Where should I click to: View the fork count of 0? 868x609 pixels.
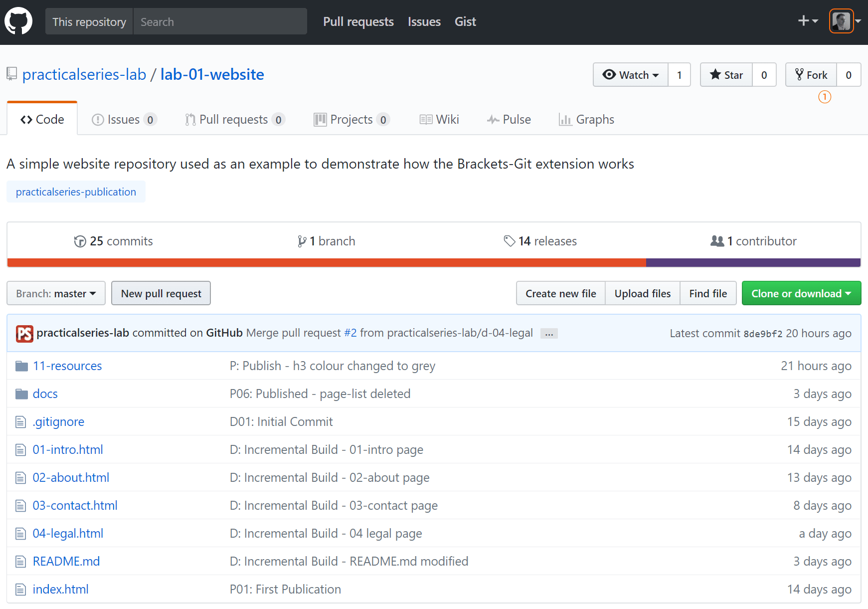(849, 75)
